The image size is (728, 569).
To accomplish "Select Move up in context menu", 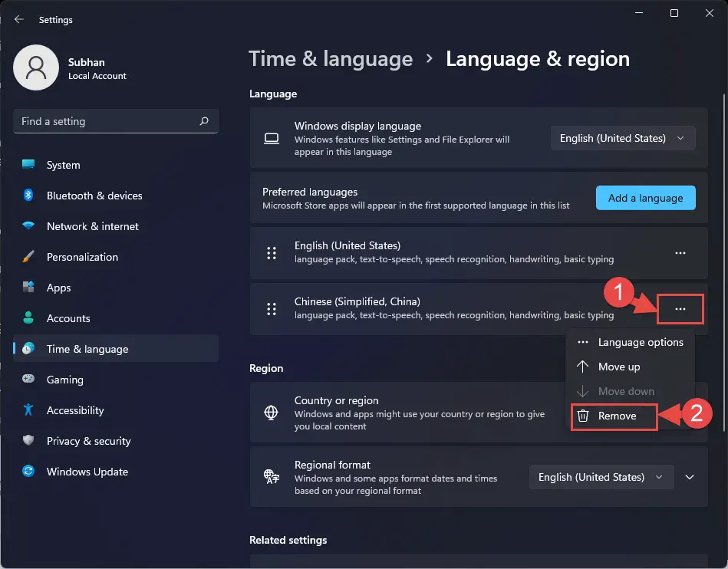I will click(630, 367).
